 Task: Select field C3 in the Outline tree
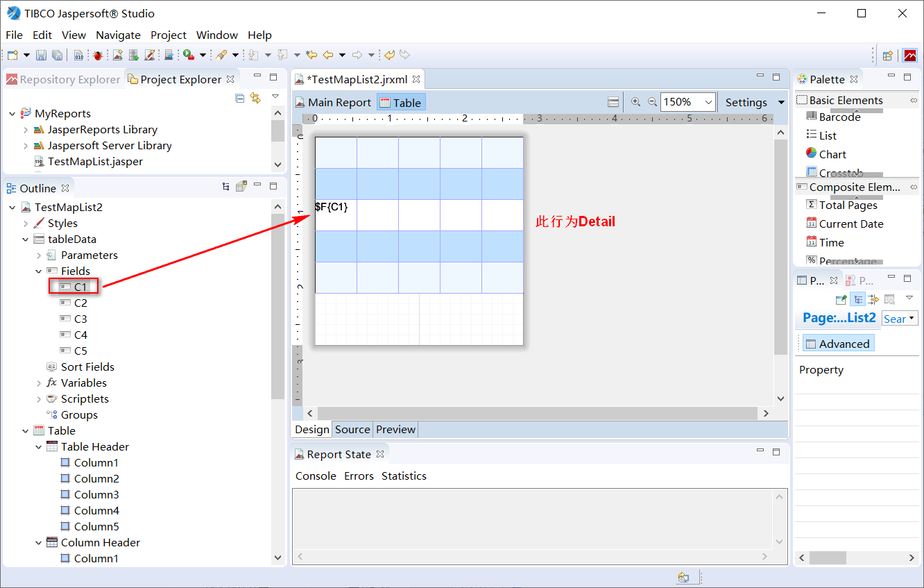pos(74,319)
